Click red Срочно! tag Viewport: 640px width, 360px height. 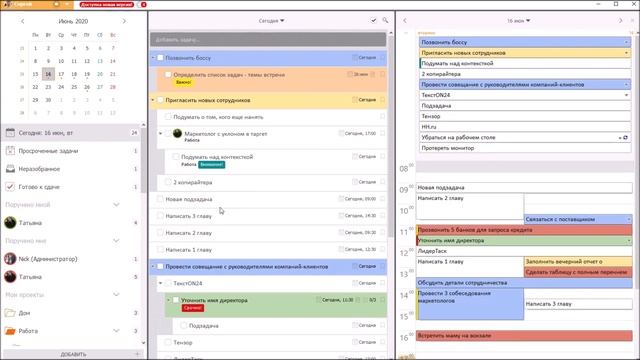tap(193, 308)
